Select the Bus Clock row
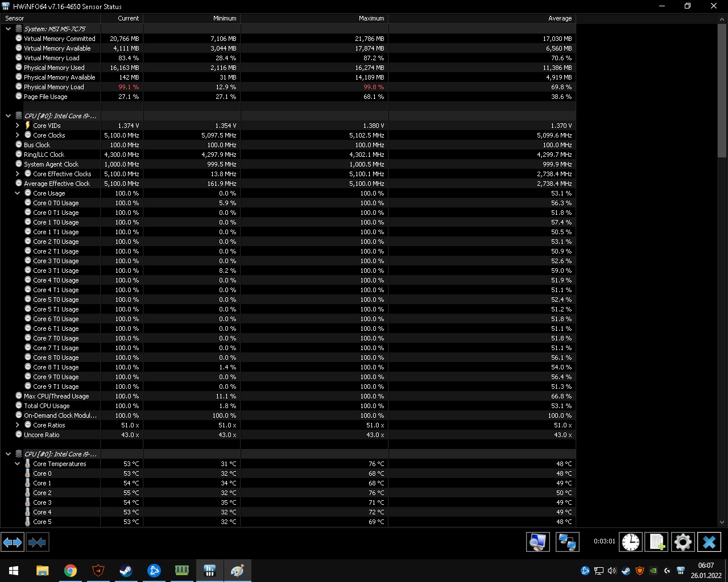Screen dimensions: 728x582 288,145
